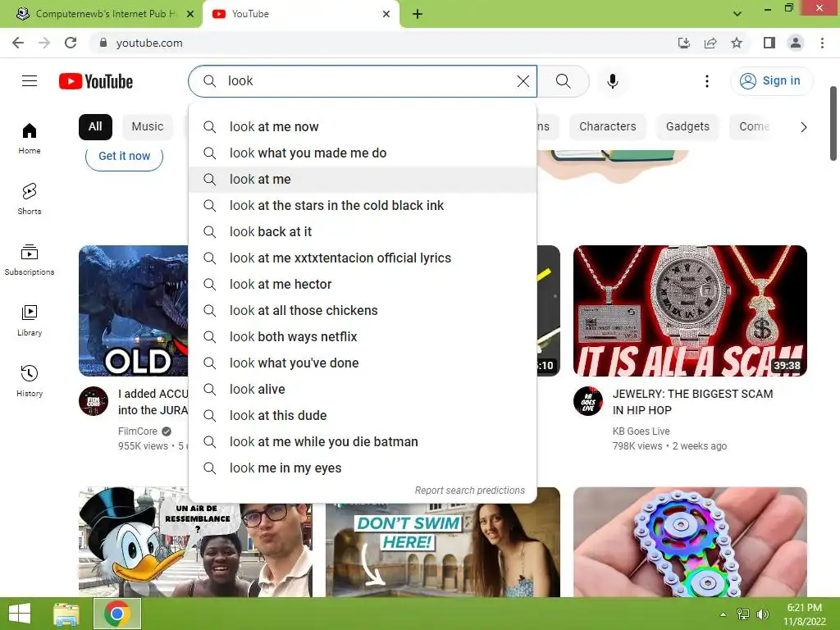The image size is (840, 630).
Task: Open History in the sidebar
Action: (x=30, y=381)
